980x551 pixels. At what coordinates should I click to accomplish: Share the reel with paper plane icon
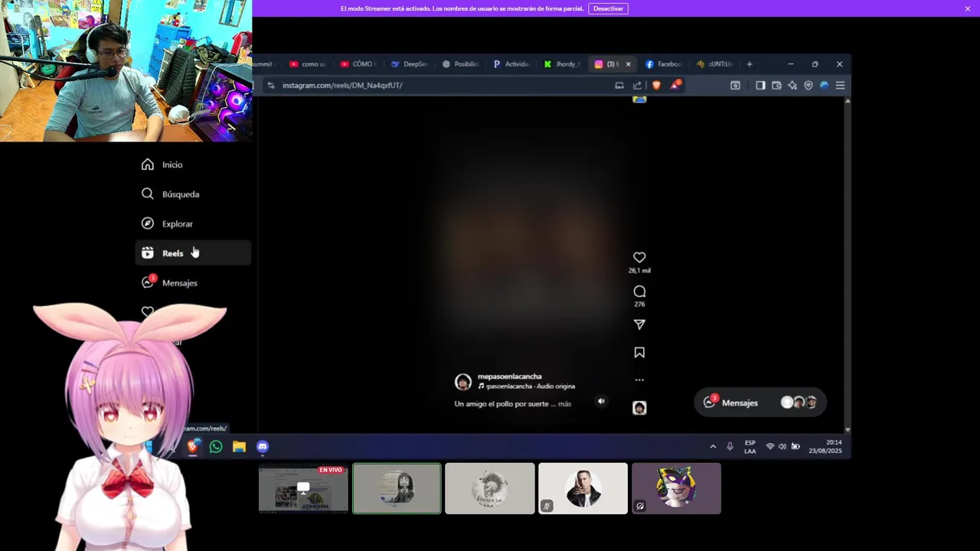pos(639,324)
